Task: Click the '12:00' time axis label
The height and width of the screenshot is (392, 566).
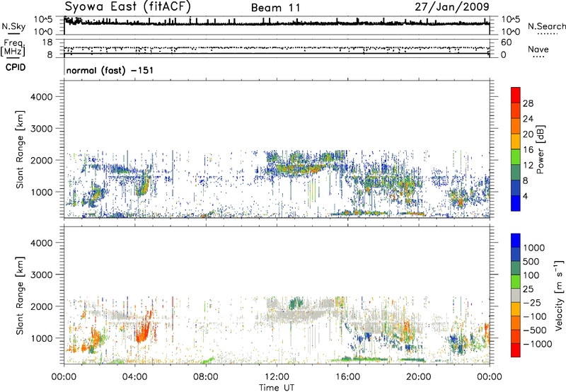Action: 277,377
